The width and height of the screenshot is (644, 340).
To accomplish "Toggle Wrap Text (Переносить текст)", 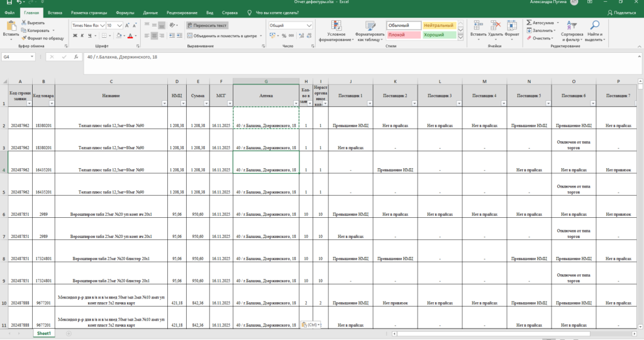I will point(208,25).
